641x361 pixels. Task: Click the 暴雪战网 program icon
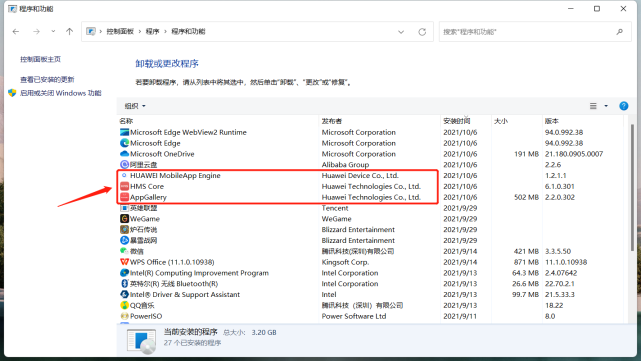coord(124,240)
